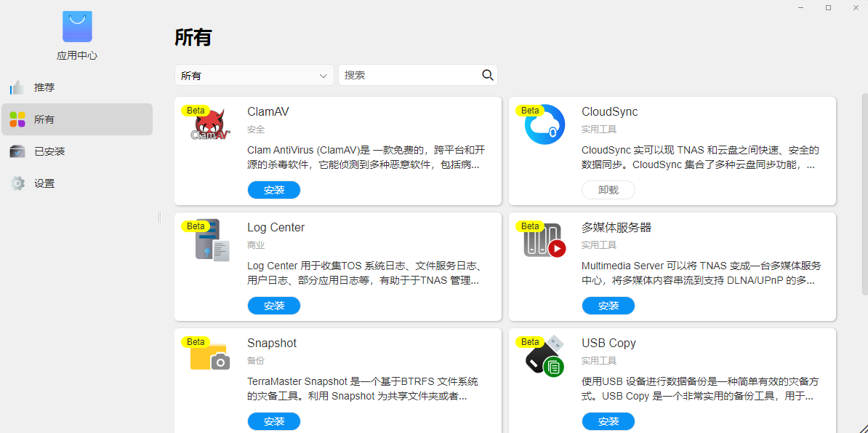This screenshot has width=868, height=433.
Task: Open the USB Copy app title
Action: click(x=608, y=343)
